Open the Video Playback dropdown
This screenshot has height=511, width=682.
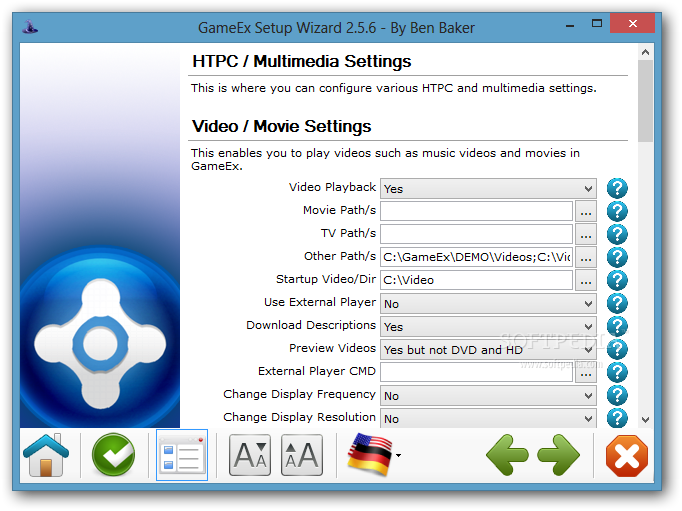[488, 188]
